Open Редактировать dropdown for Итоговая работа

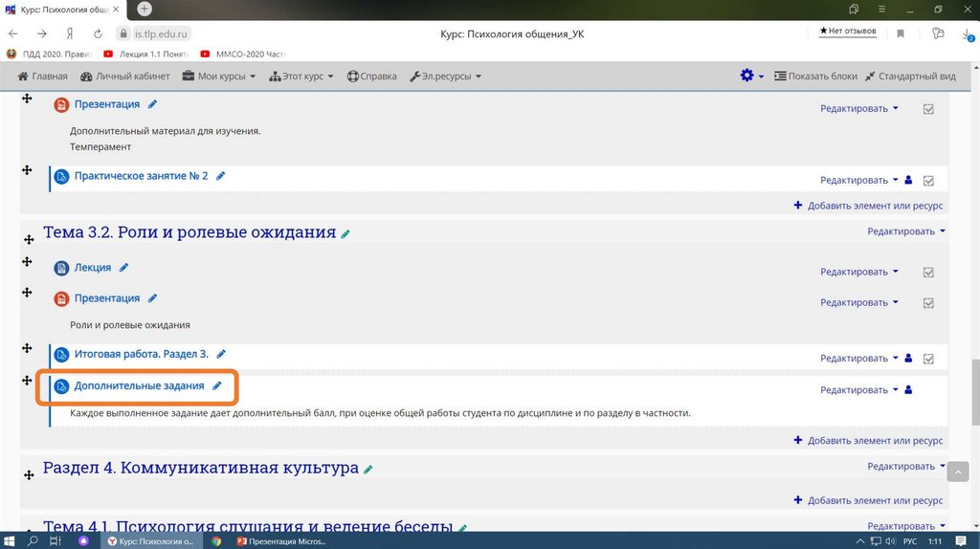[859, 358]
